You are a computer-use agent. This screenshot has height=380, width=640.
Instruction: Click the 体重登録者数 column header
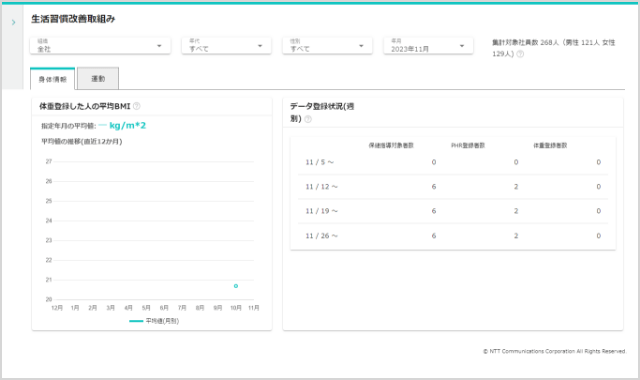(550, 145)
